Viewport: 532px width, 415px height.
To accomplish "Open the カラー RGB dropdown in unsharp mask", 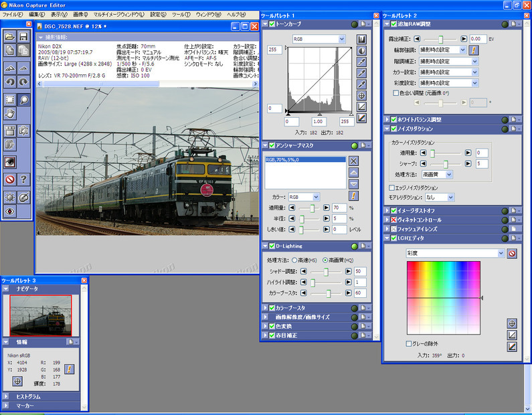I will tap(304, 197).
